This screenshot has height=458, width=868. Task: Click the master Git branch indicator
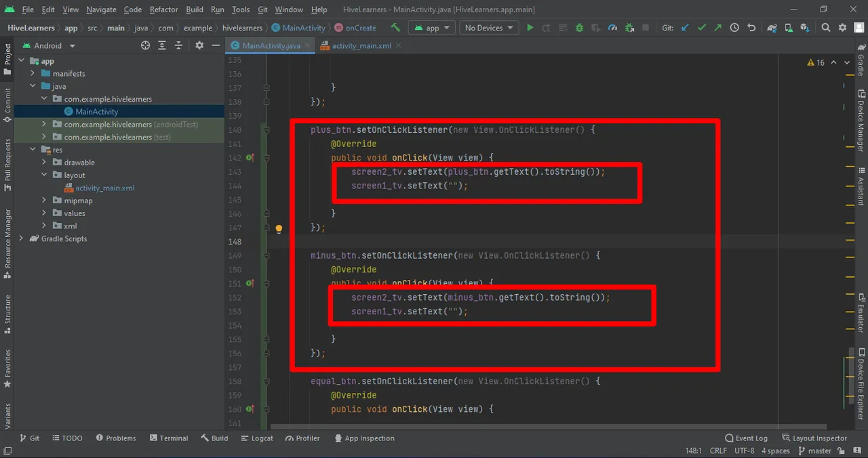coord(815,451)
